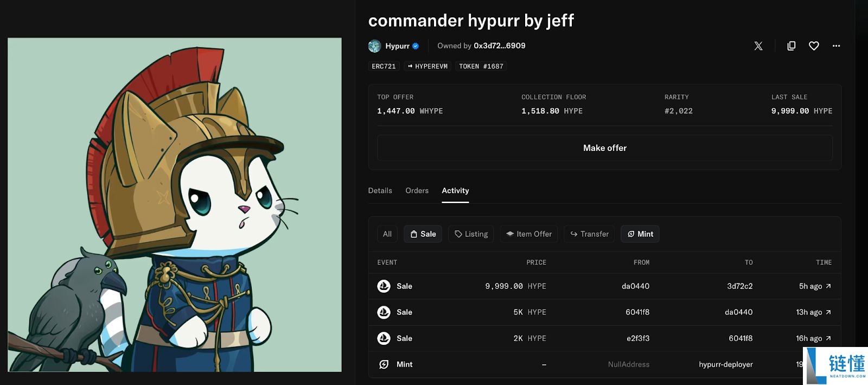Click the TIME column header
This screenshot has width=868, height=385.
pos(824,262)
